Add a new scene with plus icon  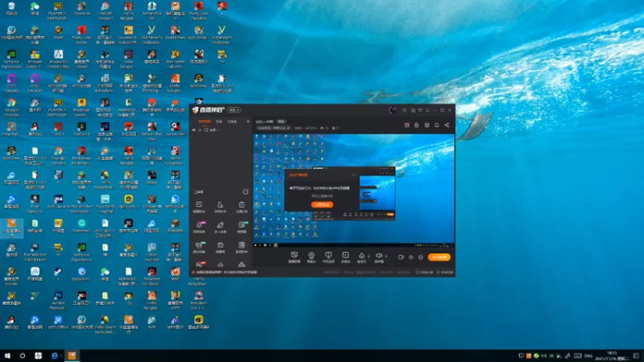(248, 121)
